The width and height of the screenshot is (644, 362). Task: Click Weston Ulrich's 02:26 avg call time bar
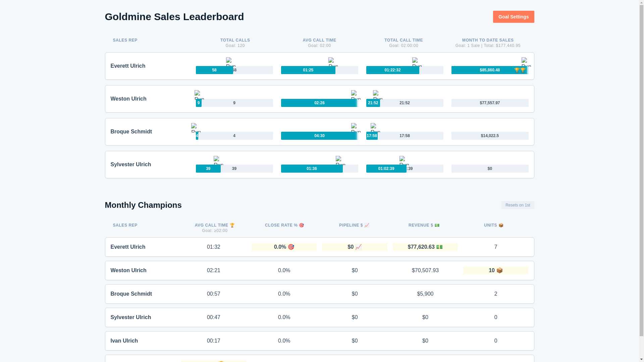click(319, 103)
